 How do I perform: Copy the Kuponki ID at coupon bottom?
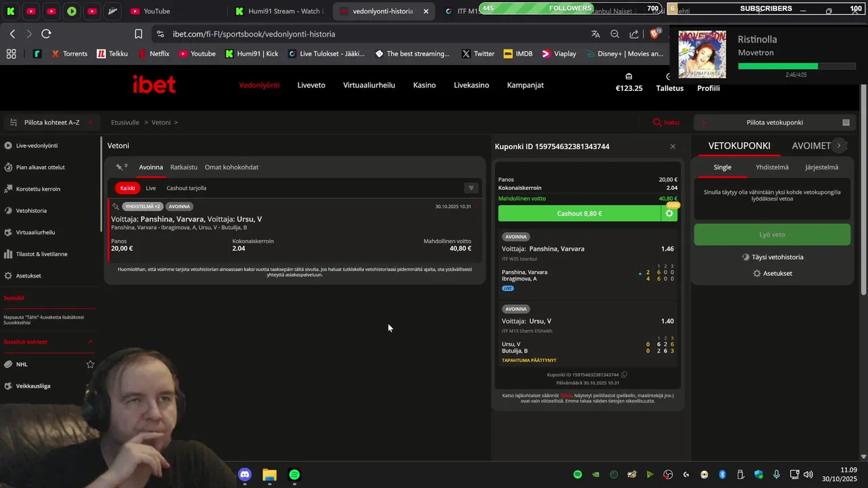(625, 375)
